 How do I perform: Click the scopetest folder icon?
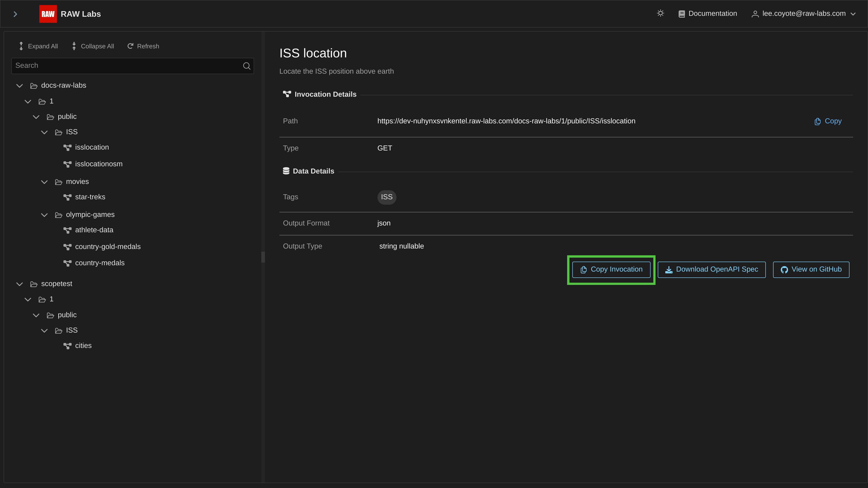point(34,284)
